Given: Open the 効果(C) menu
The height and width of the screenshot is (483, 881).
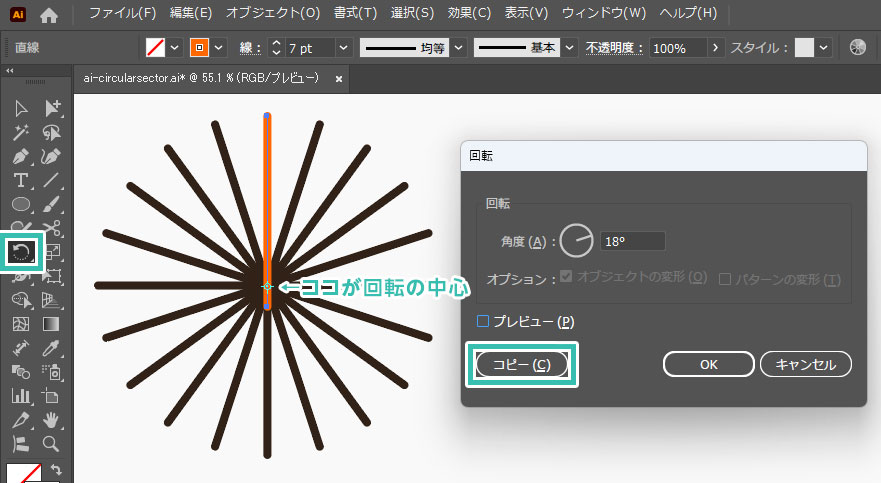Looking at the screenshot, I should [x=469, y=14].
